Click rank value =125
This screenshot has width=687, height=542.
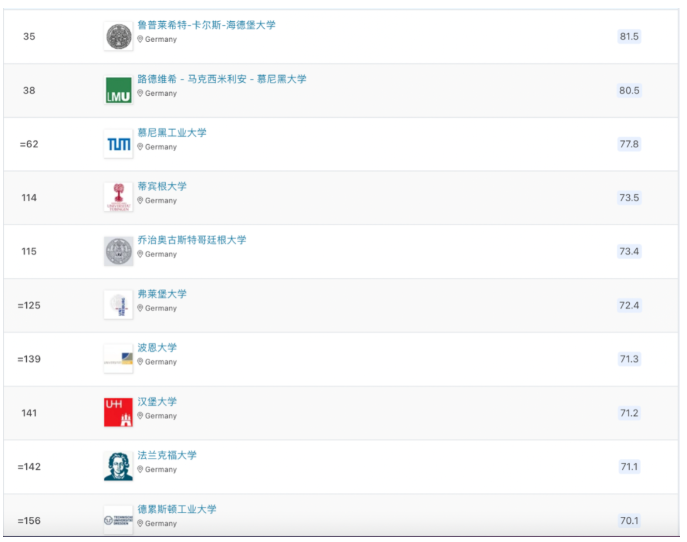click(x=29, y=305)
